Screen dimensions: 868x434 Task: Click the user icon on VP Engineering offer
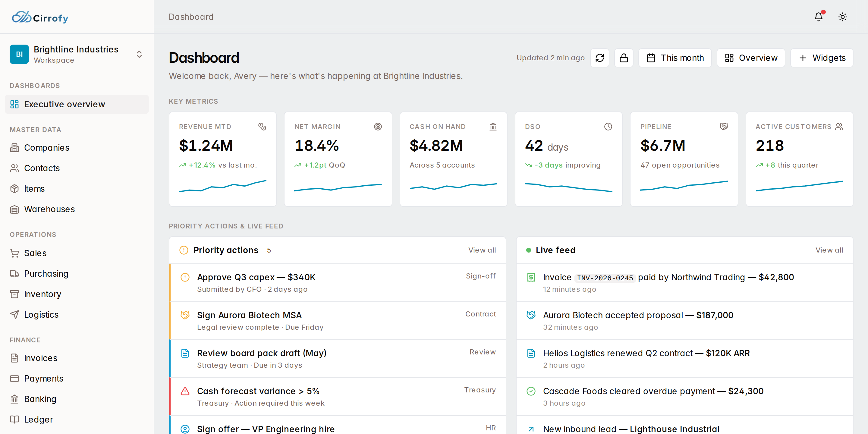click(x=185, y=429)
